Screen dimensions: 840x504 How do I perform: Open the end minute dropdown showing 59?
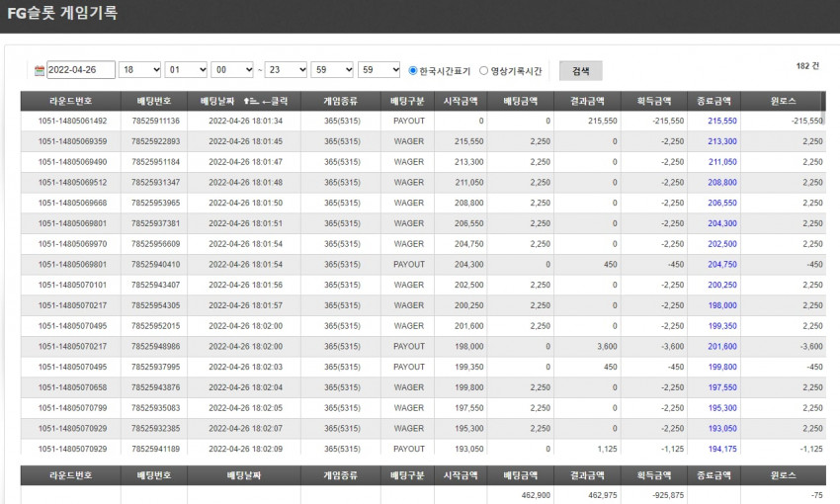pyautogui.click(x=332, y=69)
